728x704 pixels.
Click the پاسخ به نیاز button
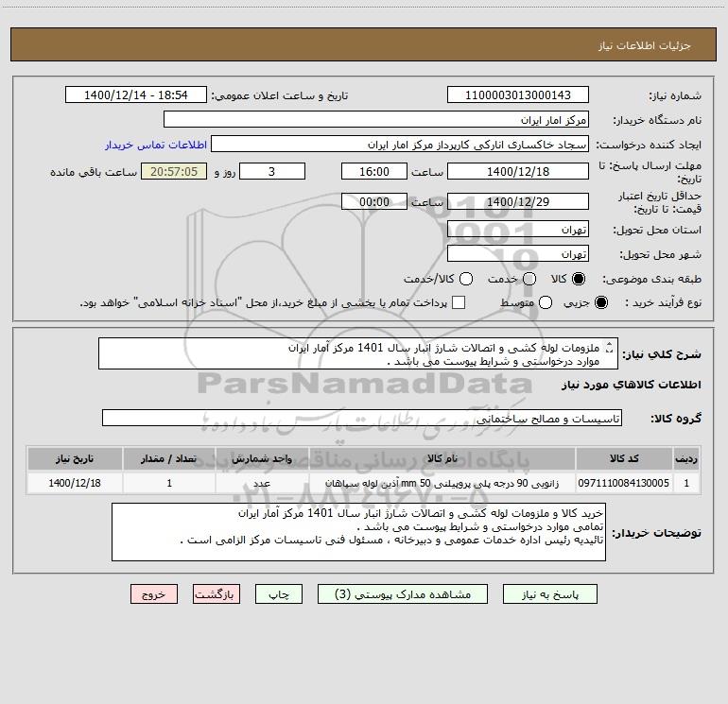550,594
